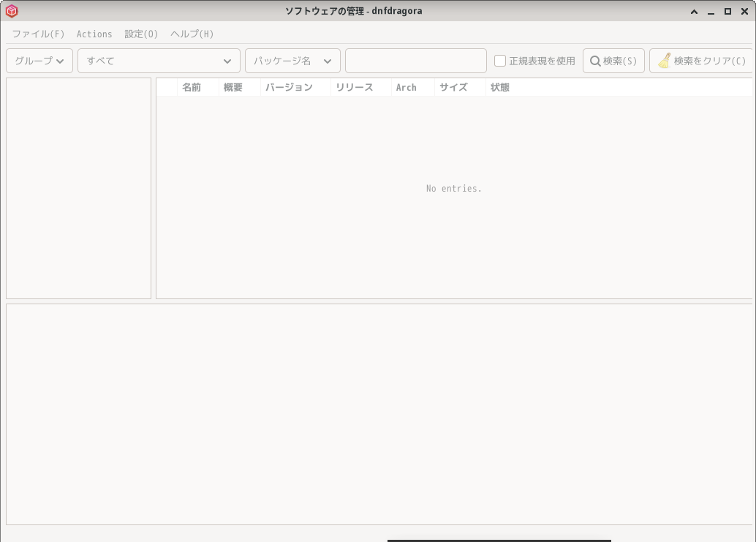
Task: Click the broom icon for clearing search
Action: tap(665, 60)
